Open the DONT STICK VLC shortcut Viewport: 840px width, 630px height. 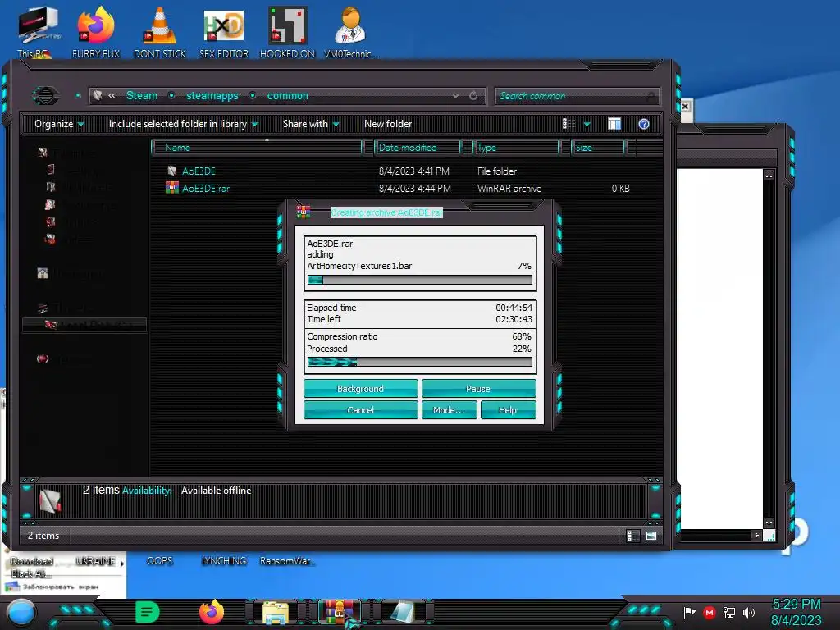[x=160, y=31]
